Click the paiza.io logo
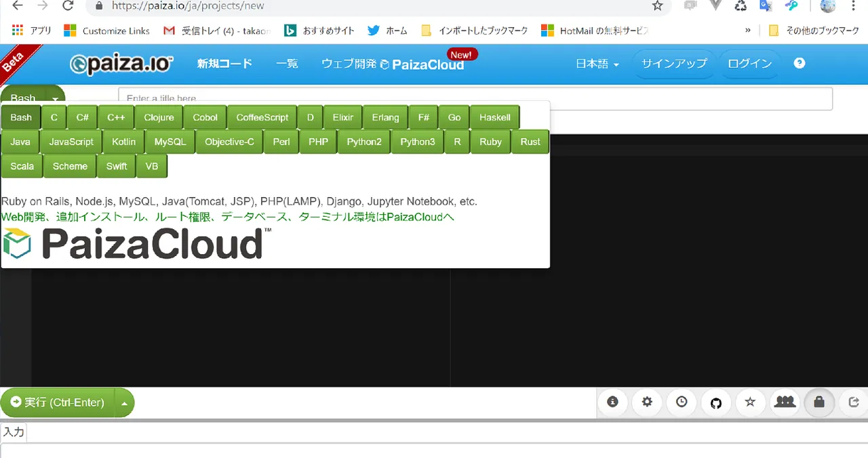The height and width of the screenshot is (458, 868). pos(121,64)
